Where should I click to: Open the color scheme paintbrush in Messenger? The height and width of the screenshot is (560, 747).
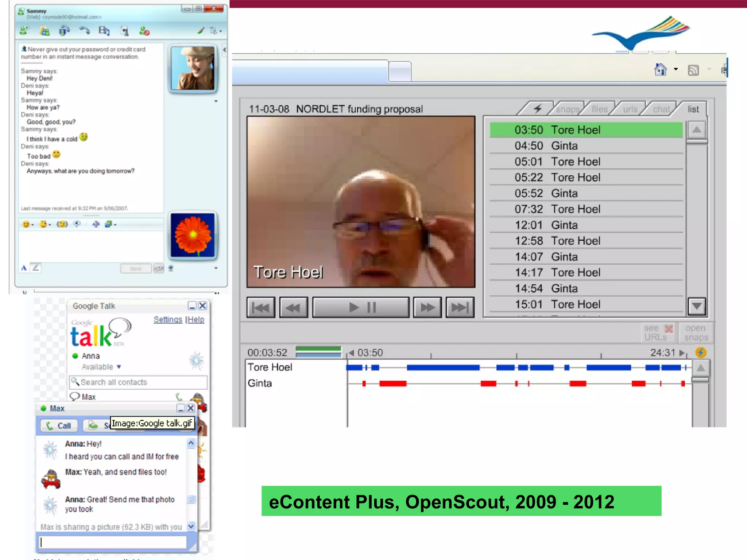coord(201,31)
